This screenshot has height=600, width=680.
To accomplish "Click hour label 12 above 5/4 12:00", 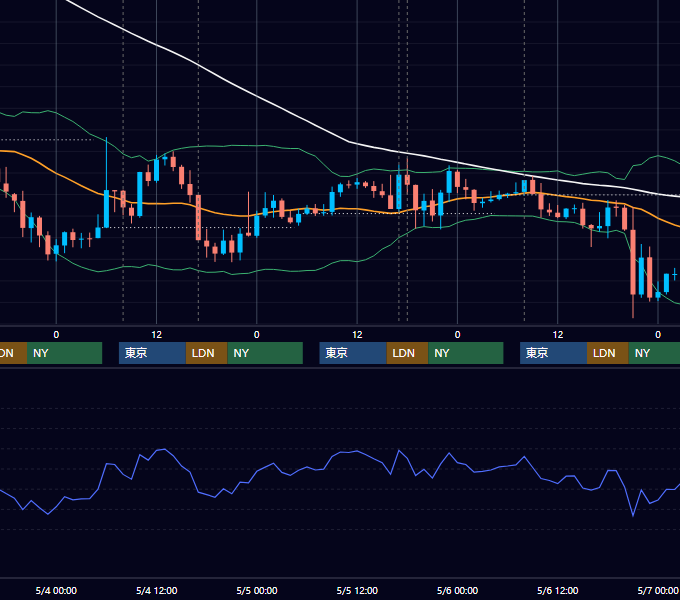I will click(157, 335).
